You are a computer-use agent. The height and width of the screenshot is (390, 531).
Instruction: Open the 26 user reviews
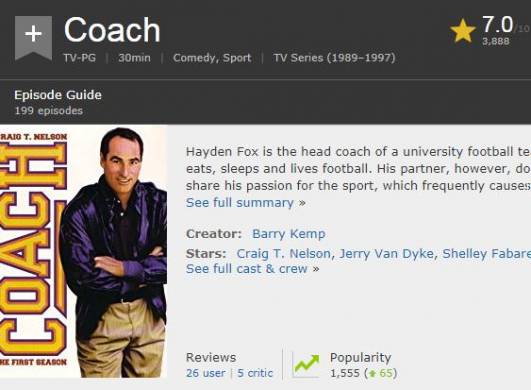pos(205,373)
